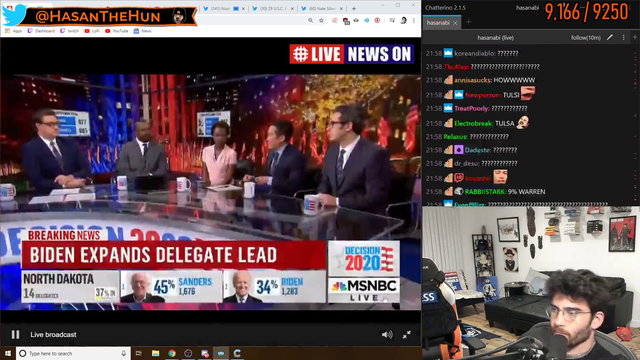Mute the video with the speaker icon
The image size is (640, 360).
tap(387, 335)
